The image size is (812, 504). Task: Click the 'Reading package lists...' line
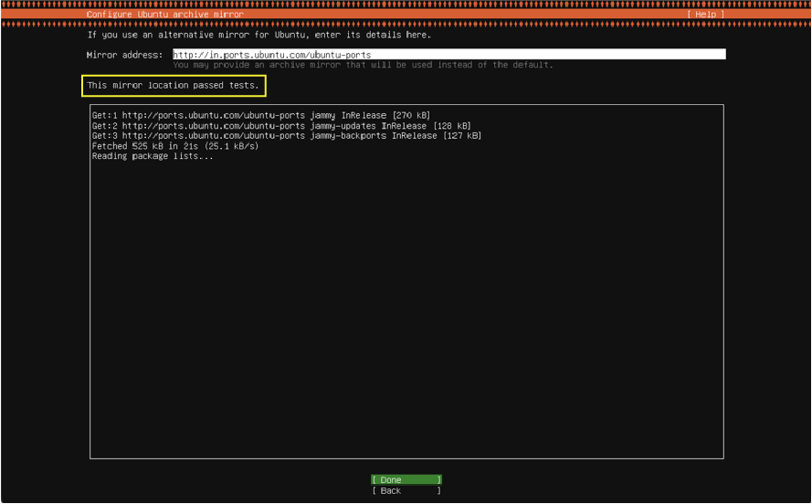153,156
